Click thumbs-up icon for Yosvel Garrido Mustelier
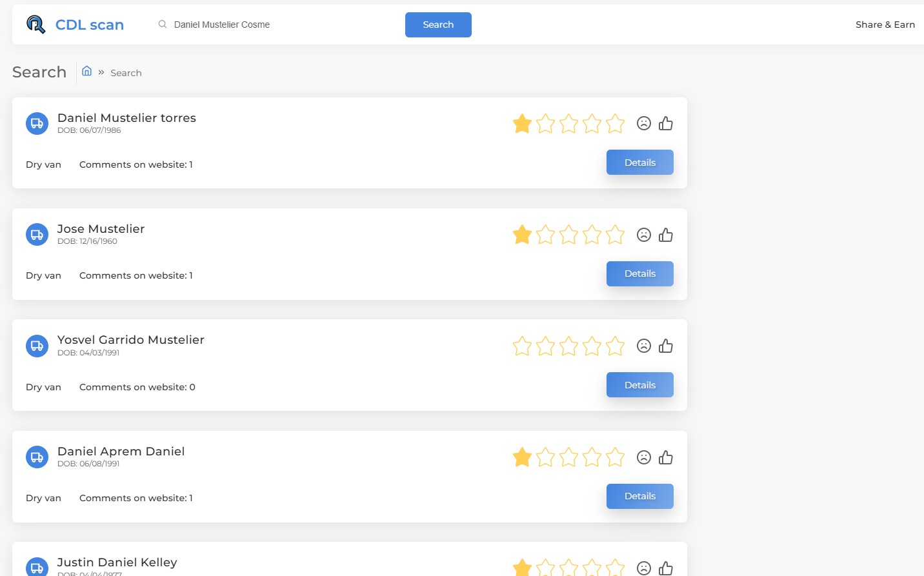The image size is (924, 576). pyautogui.click(x=666, y=346)
